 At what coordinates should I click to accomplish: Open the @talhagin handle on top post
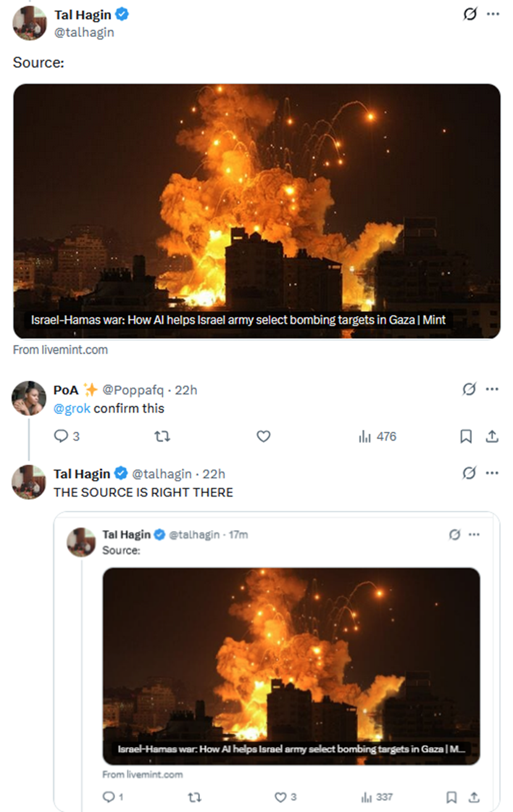(x=84, y=33)
